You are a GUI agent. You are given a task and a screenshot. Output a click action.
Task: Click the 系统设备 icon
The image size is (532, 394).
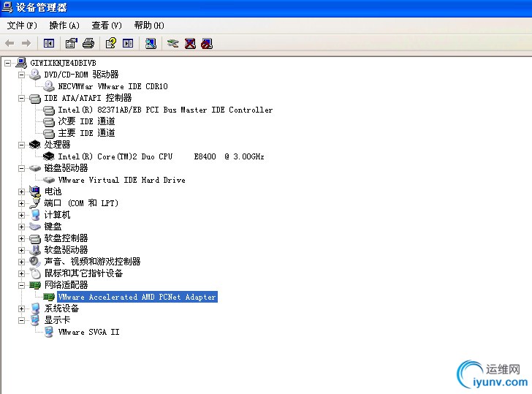pyautogui.click(x=35, y=308)
